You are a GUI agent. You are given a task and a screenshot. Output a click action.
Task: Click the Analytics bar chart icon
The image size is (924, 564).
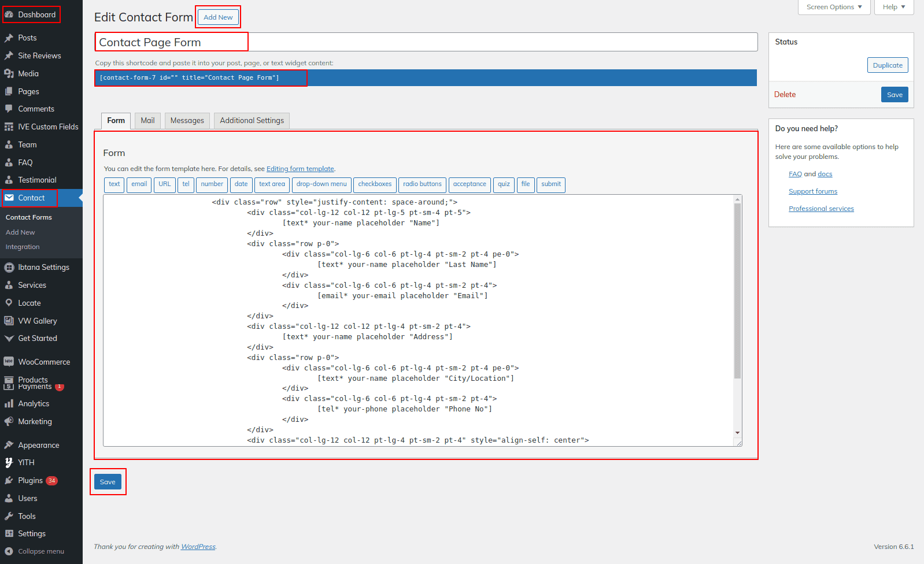pyautogui.click(x=9, y=404)
